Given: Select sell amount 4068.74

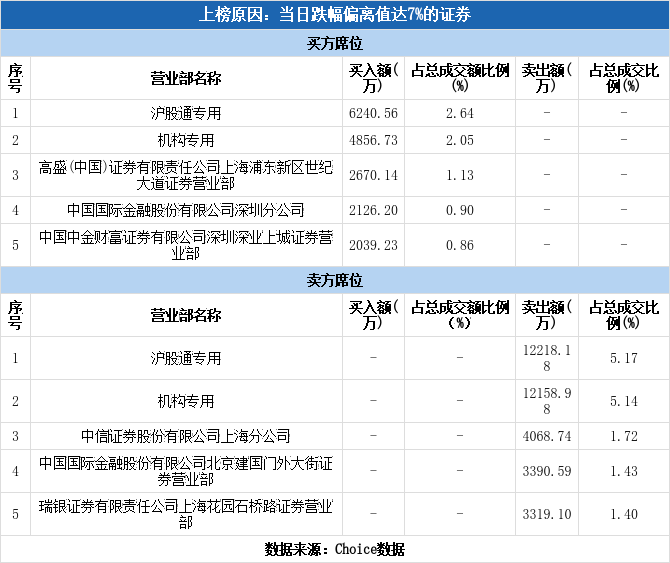Looking at the screenshot, I should (547, 436).
